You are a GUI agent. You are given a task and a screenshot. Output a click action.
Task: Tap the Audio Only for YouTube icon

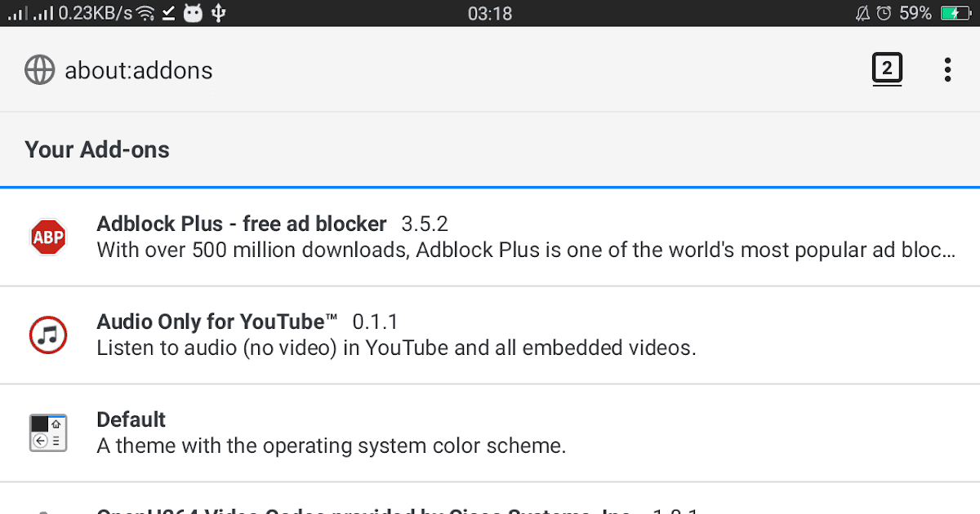pyautogui.click(x=48, y=335)
